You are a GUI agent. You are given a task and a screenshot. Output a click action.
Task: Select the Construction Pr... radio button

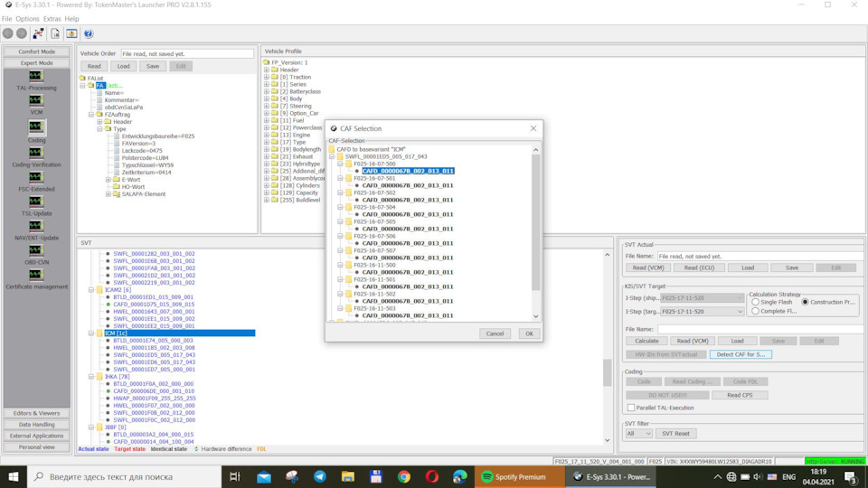[805, 302]
